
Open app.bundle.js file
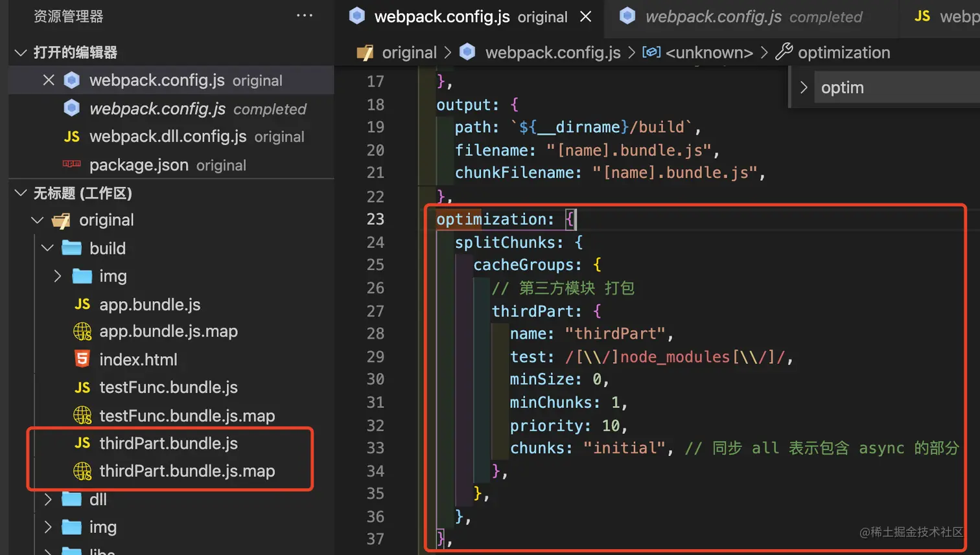coord(150,304)
